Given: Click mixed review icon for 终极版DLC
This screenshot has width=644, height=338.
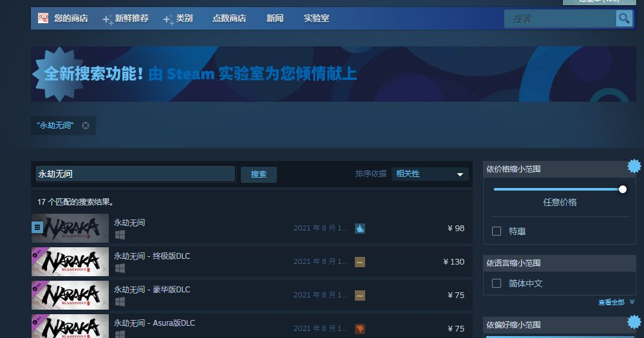Looking at the screenshot, I should (x=360, y=262).
